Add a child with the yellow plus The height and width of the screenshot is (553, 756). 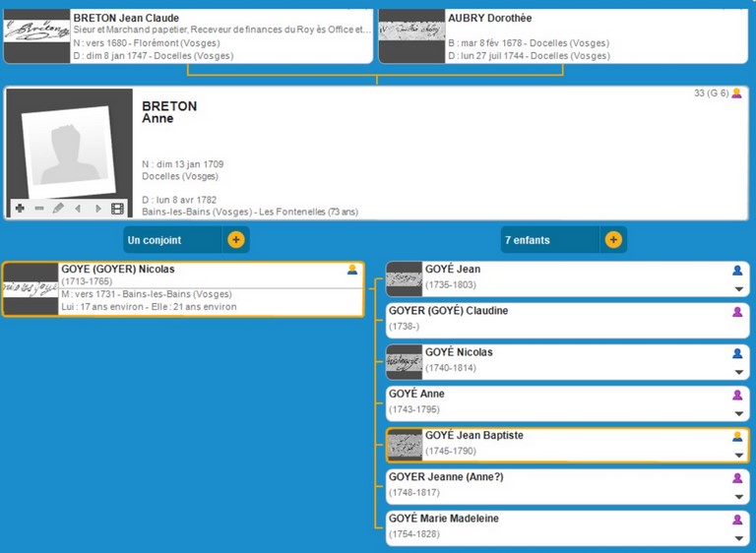pos(613,240)
